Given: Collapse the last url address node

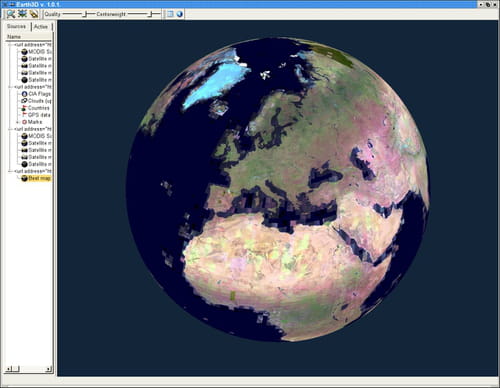Looking at the screenshot, I should [10, 171].
